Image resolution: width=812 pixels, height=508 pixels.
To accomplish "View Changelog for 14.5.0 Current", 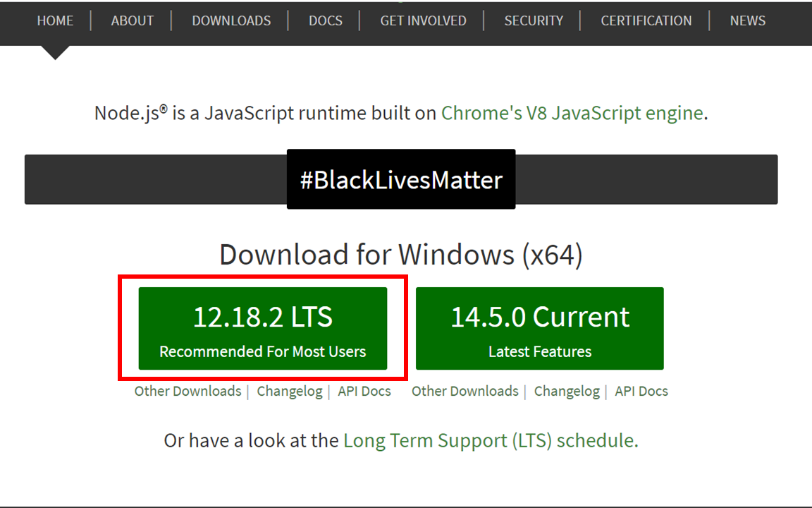I will click(x=567, y=391).
